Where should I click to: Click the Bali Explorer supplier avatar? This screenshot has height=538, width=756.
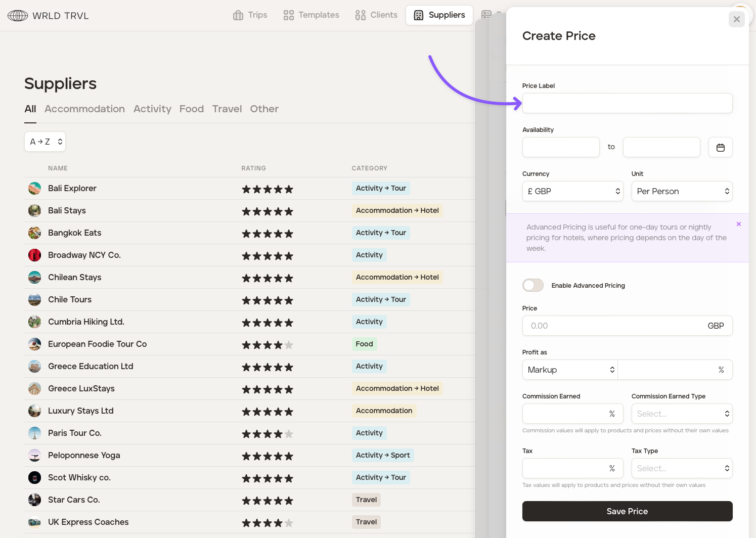coord(34,189)
